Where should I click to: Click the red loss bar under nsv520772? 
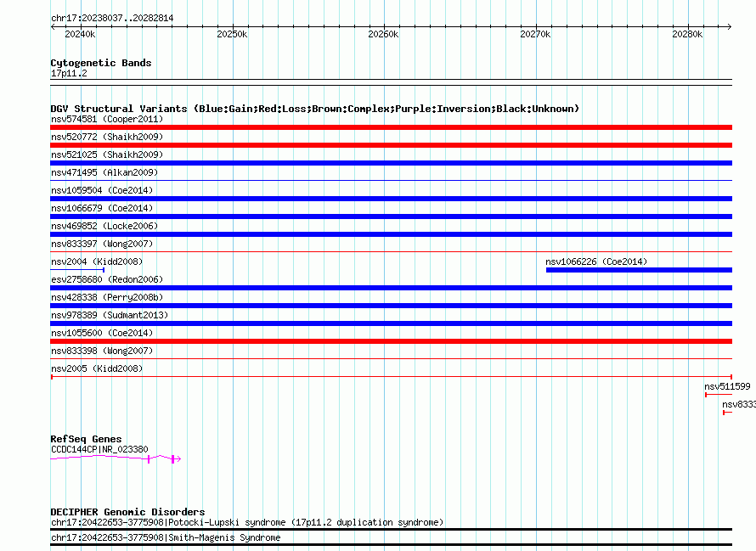391,145
